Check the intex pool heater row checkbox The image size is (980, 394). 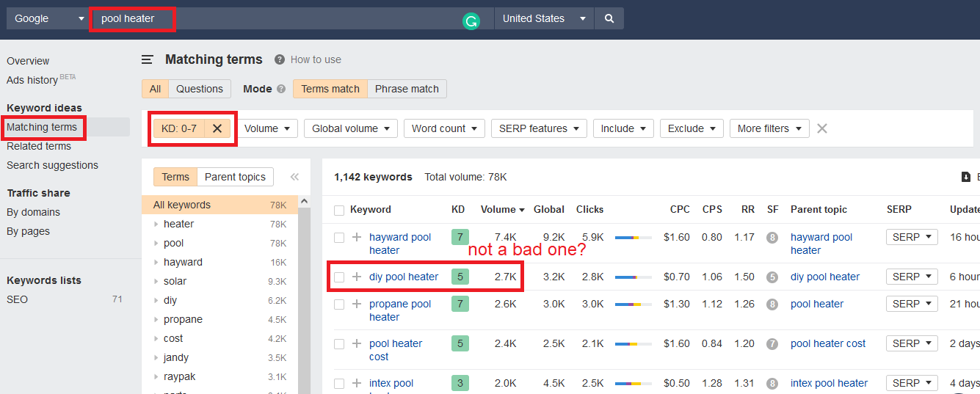339,383
